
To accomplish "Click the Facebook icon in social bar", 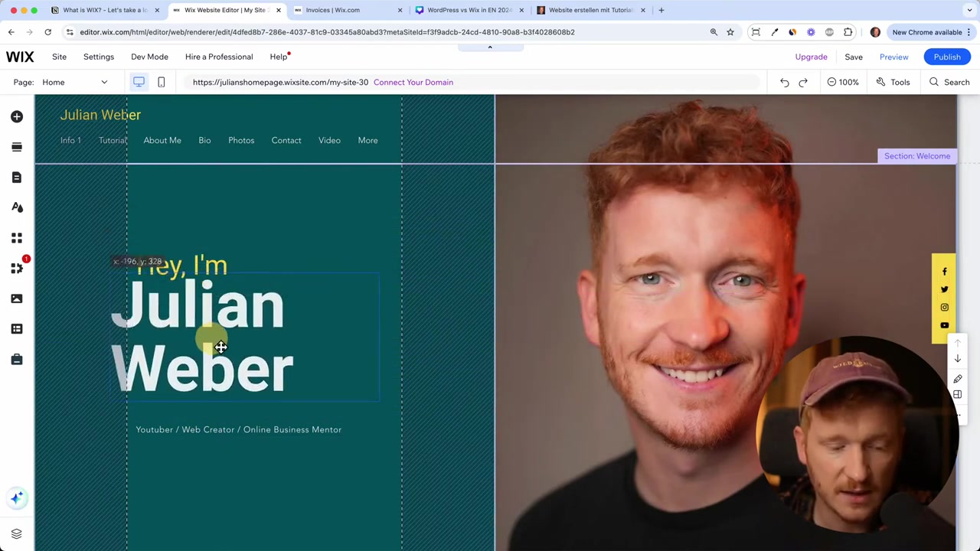I will 944,272.
